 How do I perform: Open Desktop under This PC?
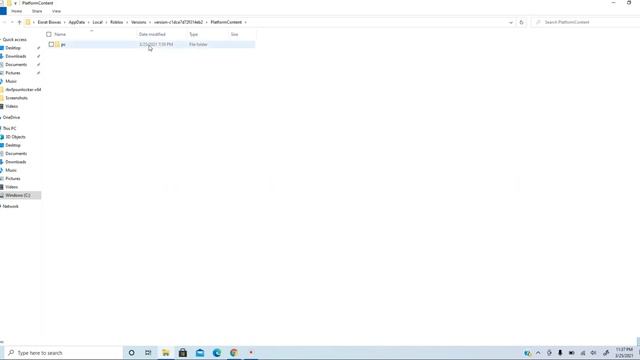[13, 145]
